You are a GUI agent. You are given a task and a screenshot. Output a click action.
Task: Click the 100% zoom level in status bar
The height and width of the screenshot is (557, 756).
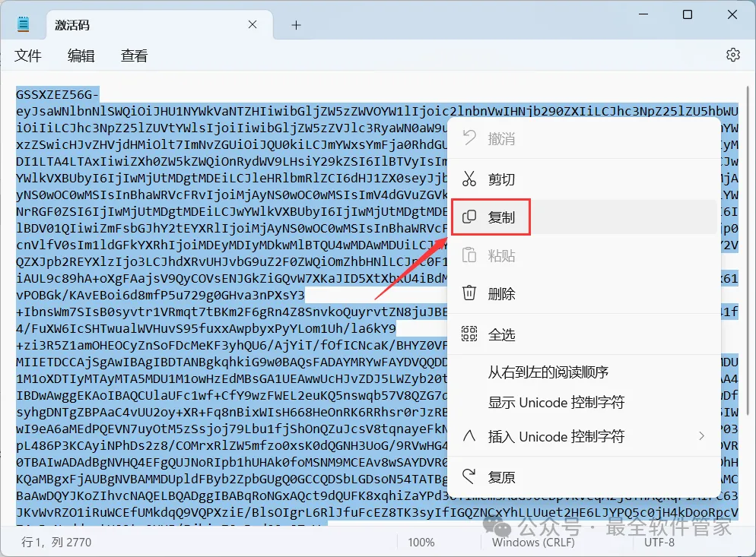point(421,542)
